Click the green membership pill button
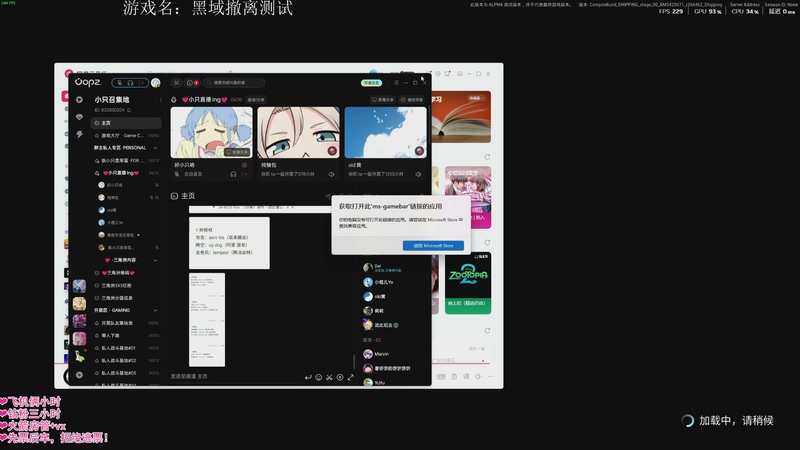This screenshot has height=450, width=800. (x=371, y=83)
